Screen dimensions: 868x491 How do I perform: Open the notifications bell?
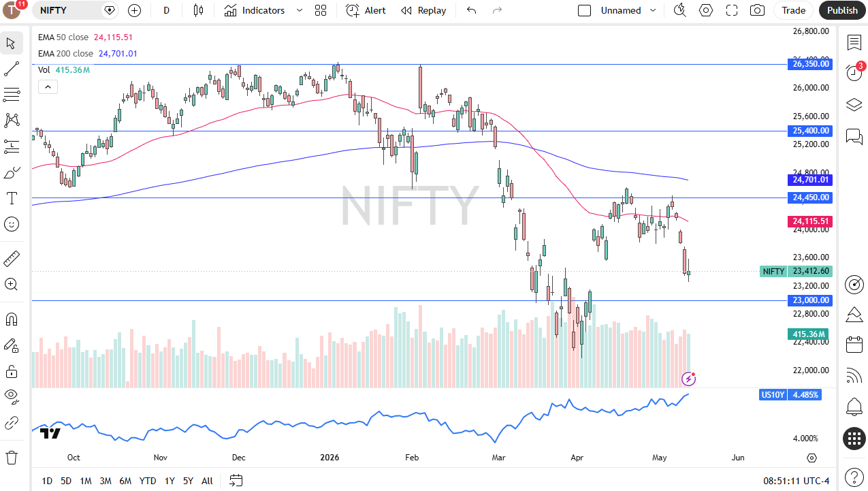tap(854, 407)
